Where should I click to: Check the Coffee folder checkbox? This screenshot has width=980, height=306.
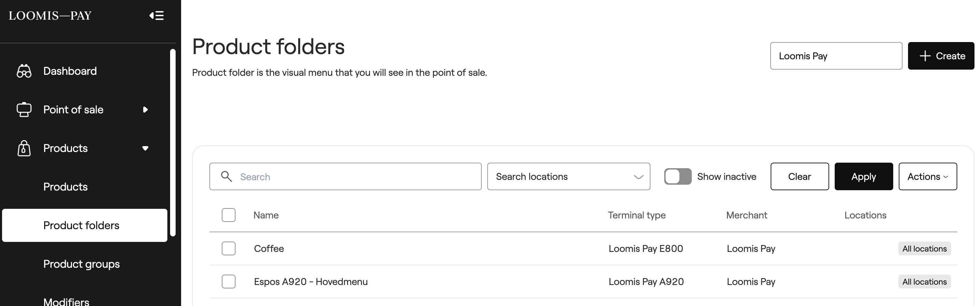pyautogui.click(x=229, y=248)
